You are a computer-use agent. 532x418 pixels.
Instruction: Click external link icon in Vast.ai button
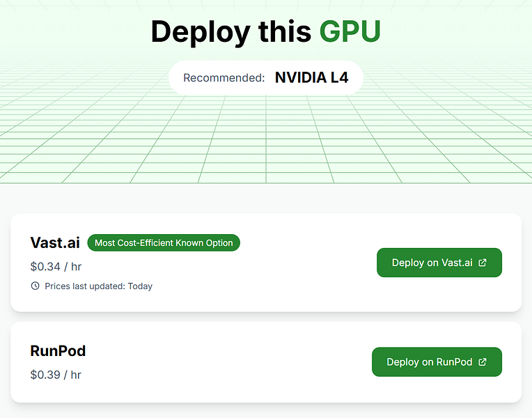482,263
